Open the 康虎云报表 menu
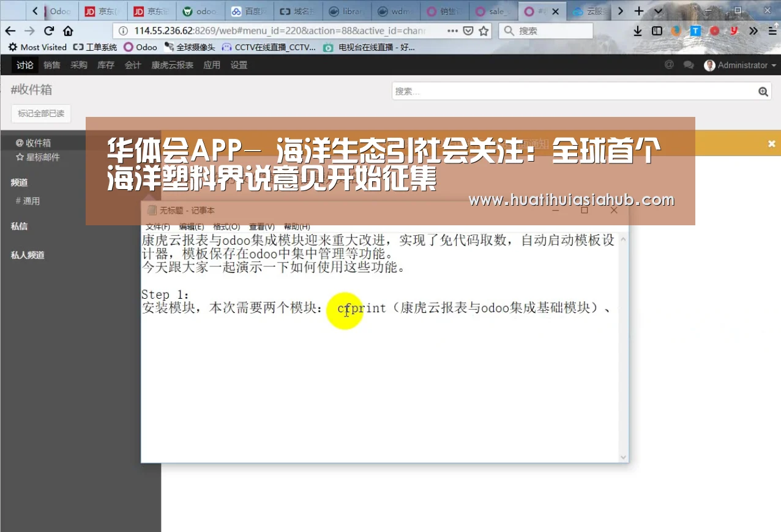 173,65
